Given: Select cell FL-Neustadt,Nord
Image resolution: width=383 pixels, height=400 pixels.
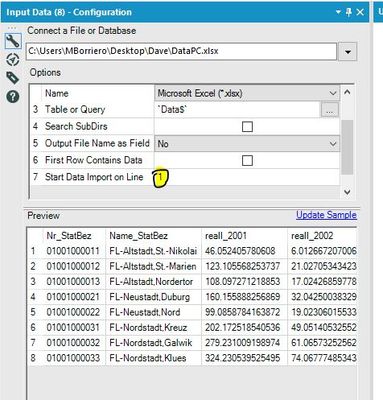Looking at the screenshot, I should click(x=153, y=312).
